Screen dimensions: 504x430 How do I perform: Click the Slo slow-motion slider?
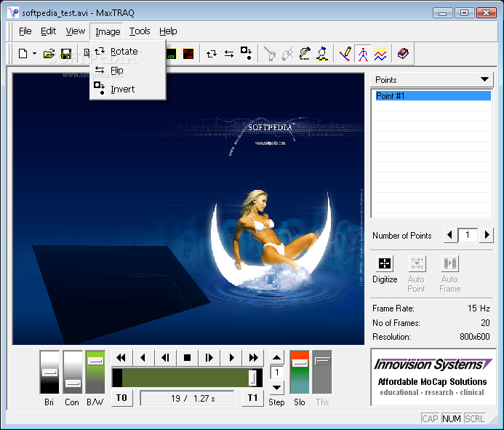coord(300,372)
